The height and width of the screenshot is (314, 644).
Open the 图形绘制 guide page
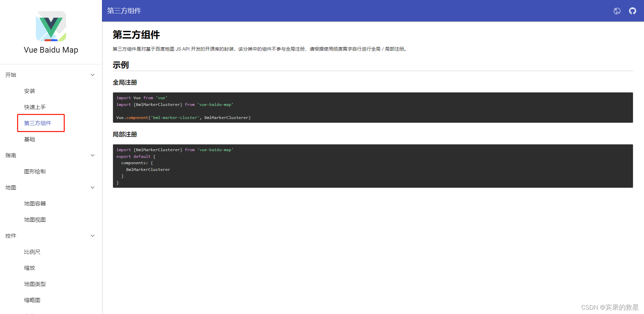tap(35, 171)
